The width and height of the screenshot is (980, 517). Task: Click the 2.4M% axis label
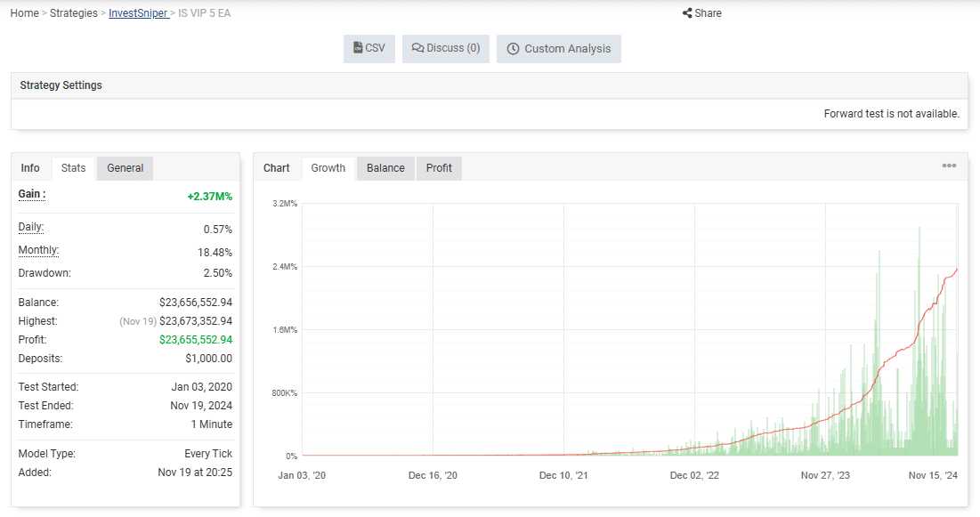(285, 267)
